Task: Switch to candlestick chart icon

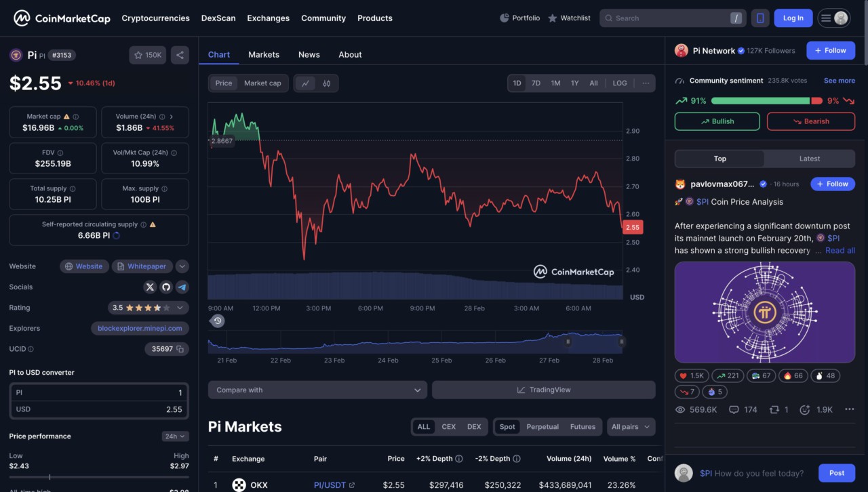Action: coord(327,83)
